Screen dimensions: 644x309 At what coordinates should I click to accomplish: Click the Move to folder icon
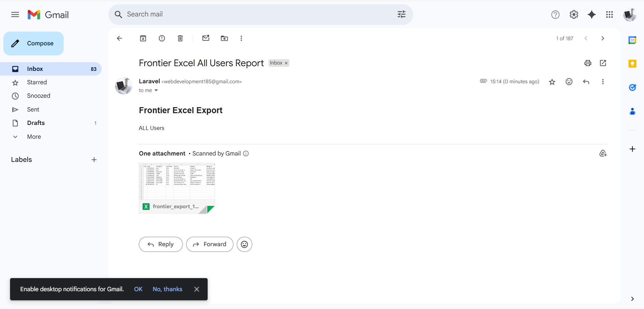224,38
